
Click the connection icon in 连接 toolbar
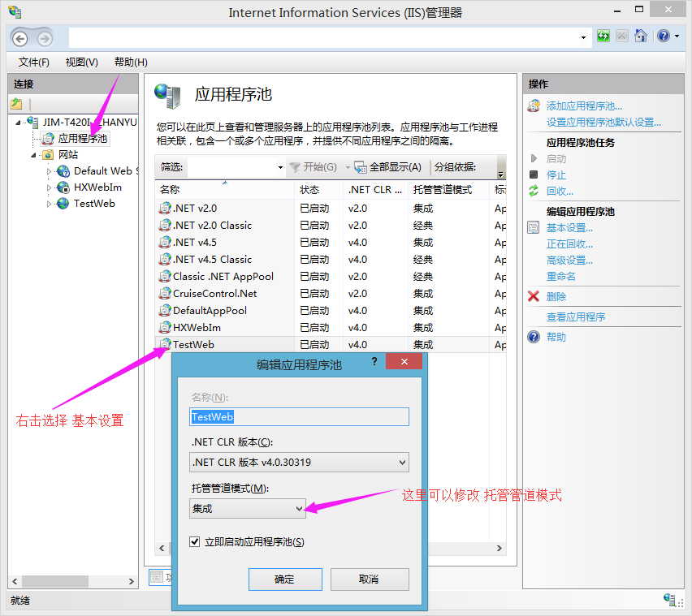[17, 104]
